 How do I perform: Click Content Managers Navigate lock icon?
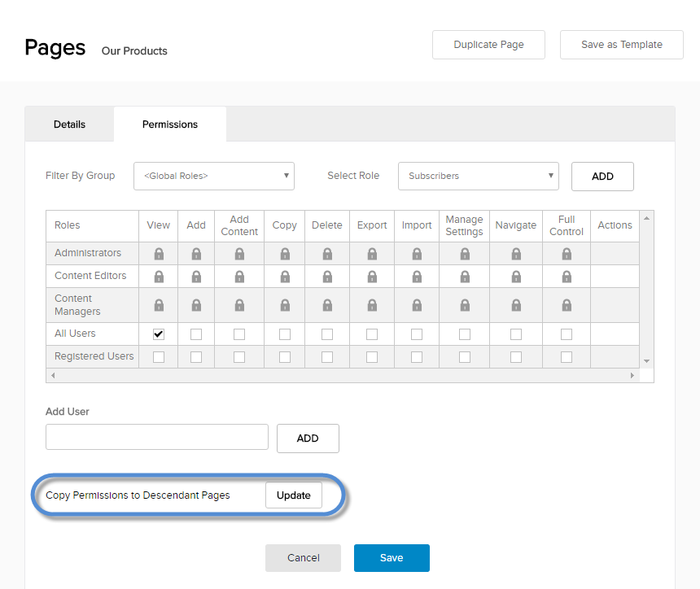click(x=516, y=305)
